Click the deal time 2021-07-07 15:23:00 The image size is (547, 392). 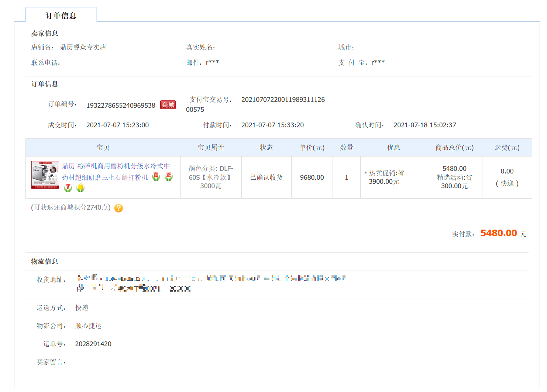[117, 125]
